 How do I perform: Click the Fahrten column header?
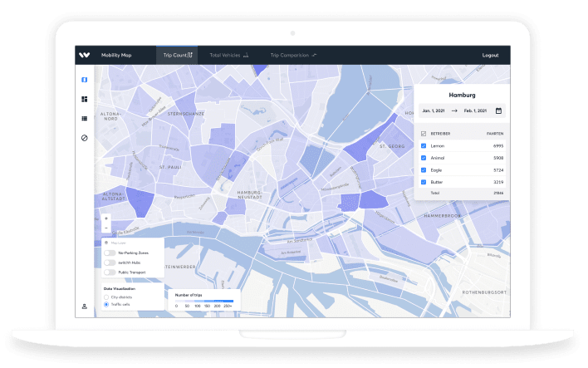coord(495,134)
